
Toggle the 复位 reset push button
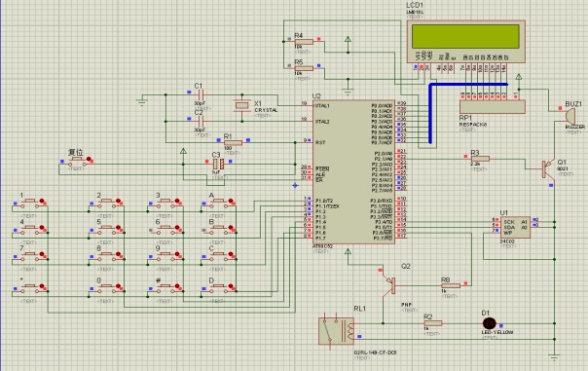[78, 162]
